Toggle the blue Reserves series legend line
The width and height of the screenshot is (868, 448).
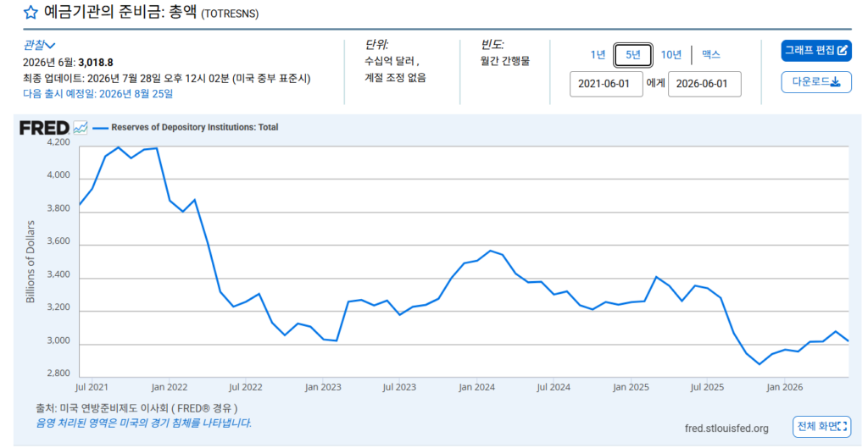click(100, 128)
